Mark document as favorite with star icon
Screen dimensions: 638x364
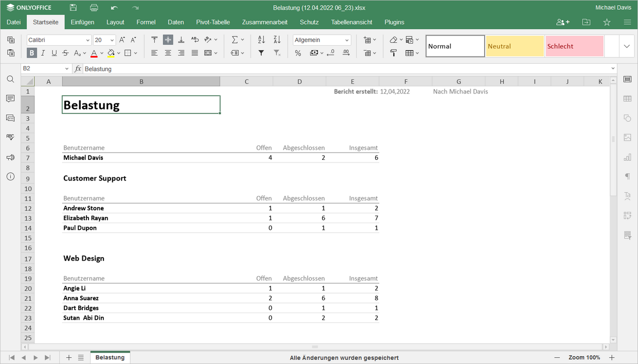pyautogui.click(x=607, y=22)
